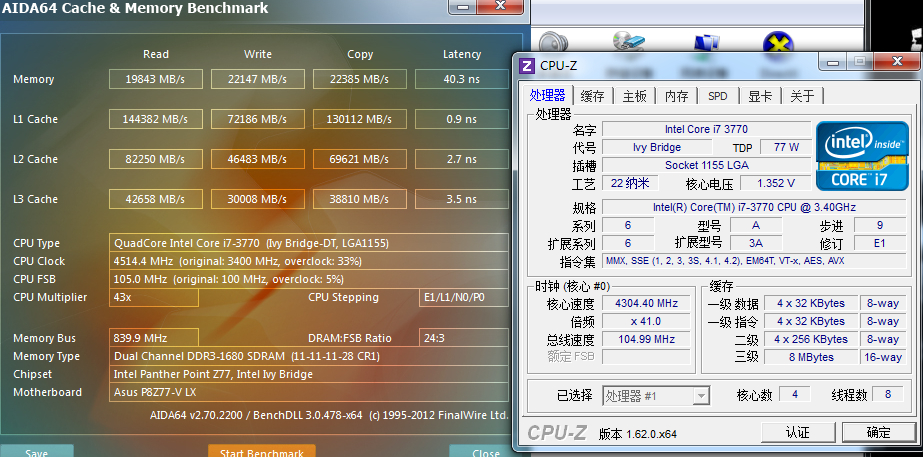Click the CPU Clock field 4514.4 MHz

tap(309, 261)
